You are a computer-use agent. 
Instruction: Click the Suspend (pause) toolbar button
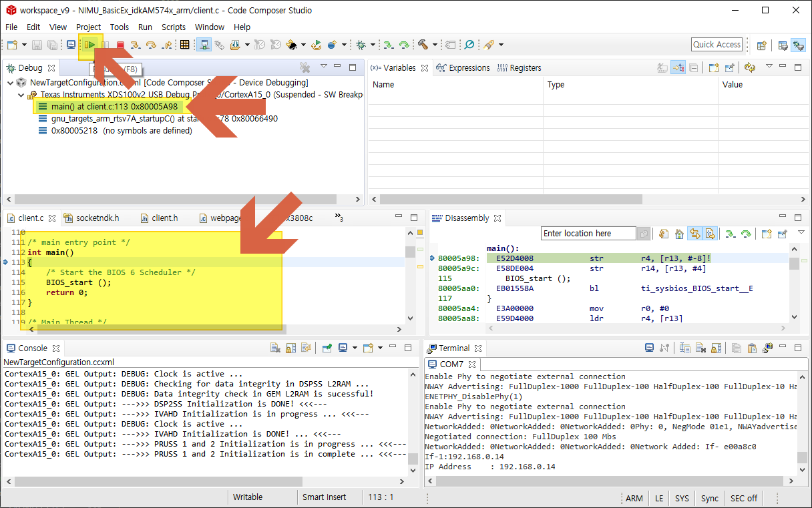106,45
